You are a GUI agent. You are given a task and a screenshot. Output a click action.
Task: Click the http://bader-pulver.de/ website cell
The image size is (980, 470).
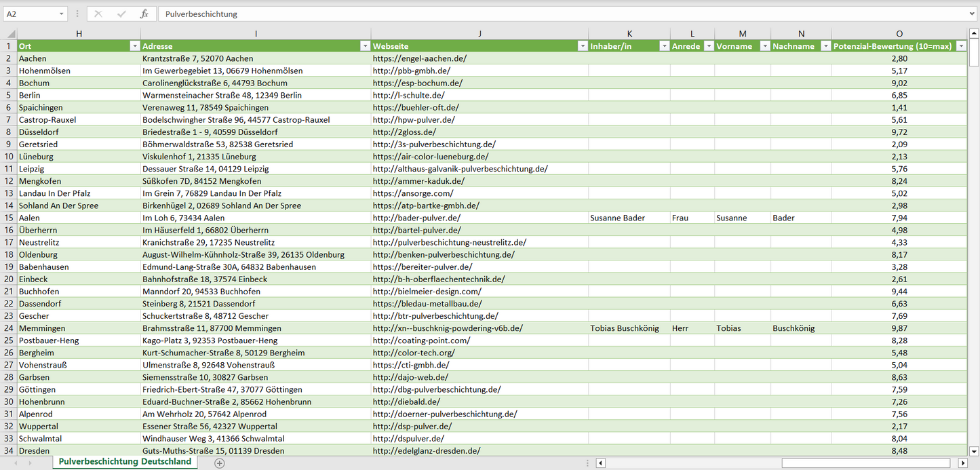pos(416,218)
